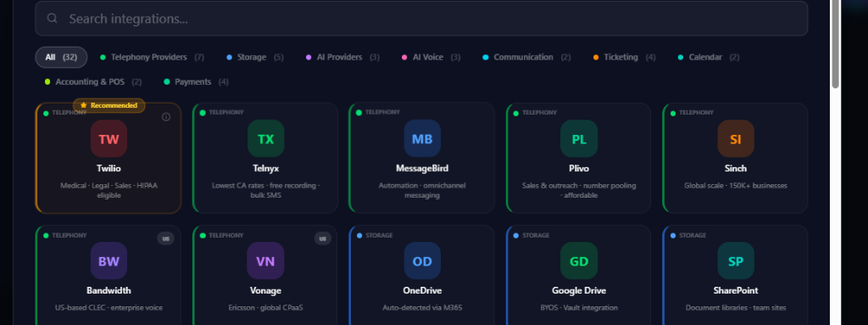Viewport: 868px width, 325px height.
Task: Click the vertical scrollbar thumb
Action: (x=836, y=43)
